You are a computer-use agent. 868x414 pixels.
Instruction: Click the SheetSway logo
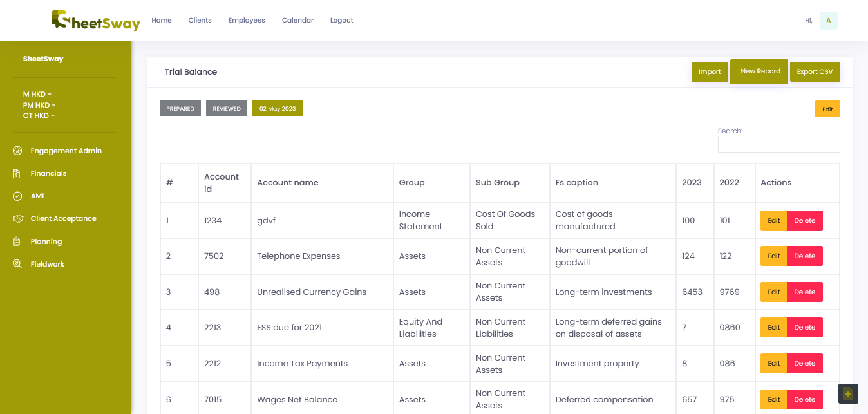tap(95, 21)
